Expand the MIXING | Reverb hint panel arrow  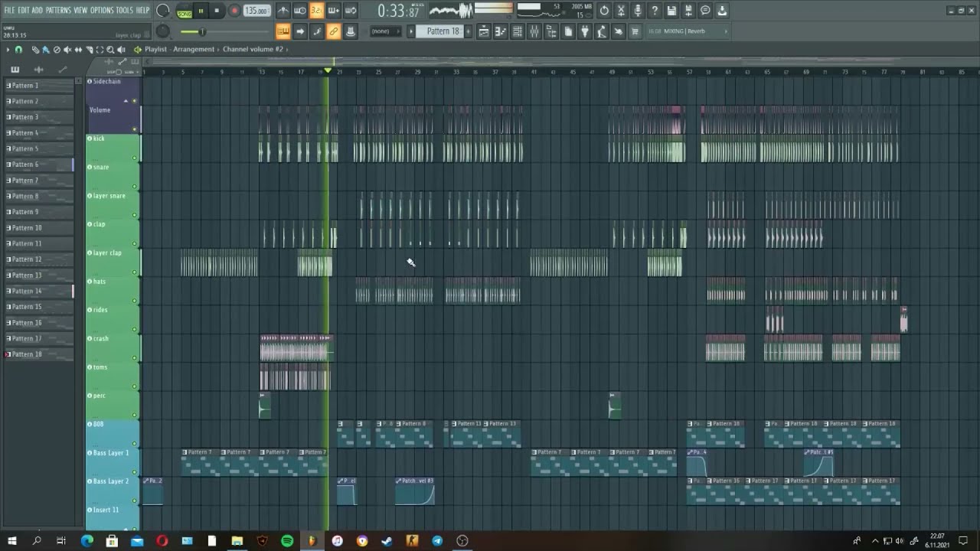coord(726,31)
